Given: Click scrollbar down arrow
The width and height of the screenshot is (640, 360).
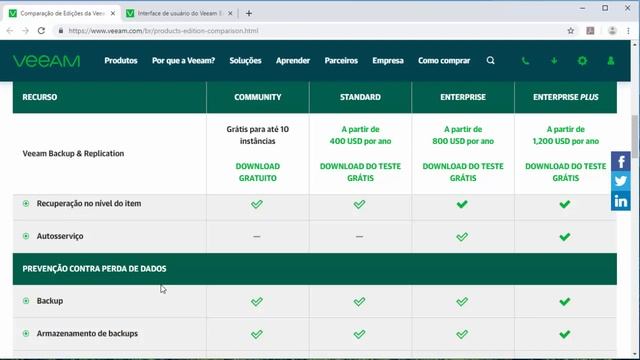Looking at the screenshot, I should (x=635, y=354).
